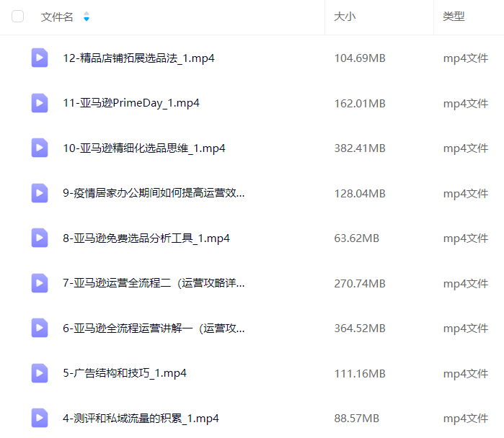Open file 4-测评和私域流量的积累_1.mp4
This screenshot has width=504, height=438.
tap(141, 419)
